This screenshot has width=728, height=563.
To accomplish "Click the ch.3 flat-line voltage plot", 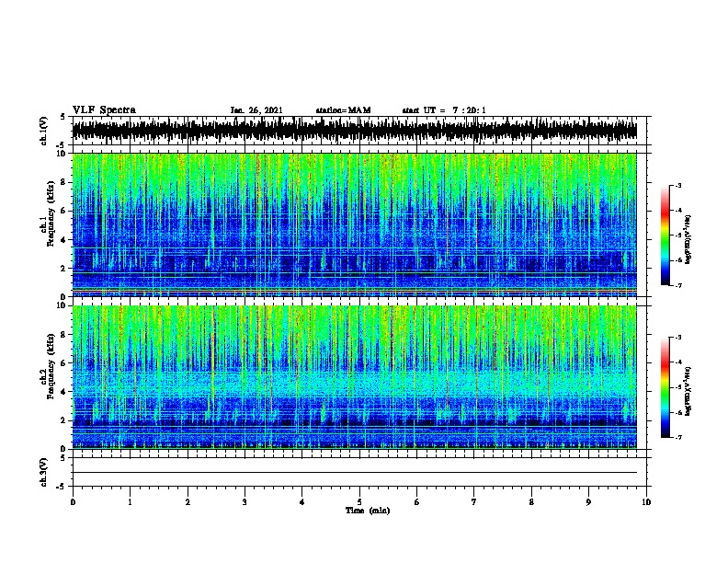I will point(359,472).
